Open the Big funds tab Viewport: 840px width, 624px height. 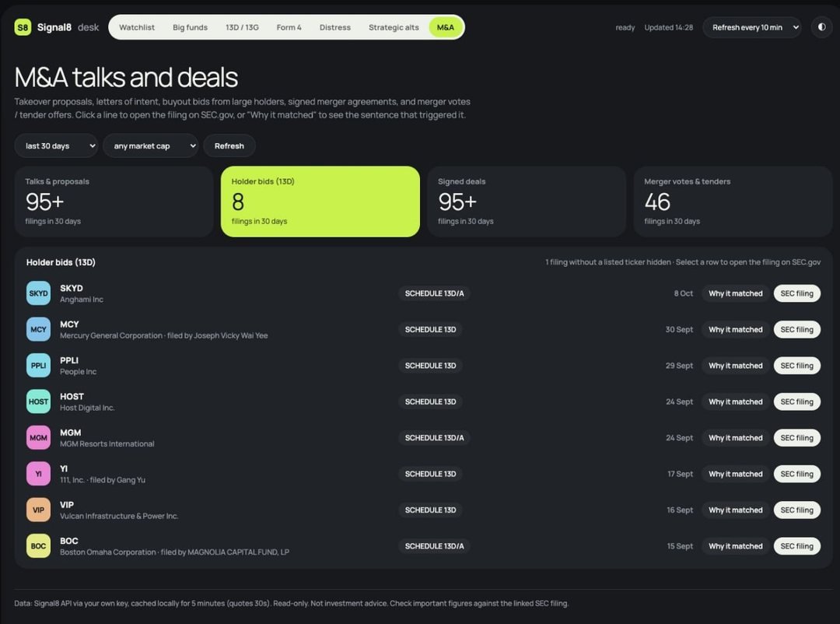191,27
